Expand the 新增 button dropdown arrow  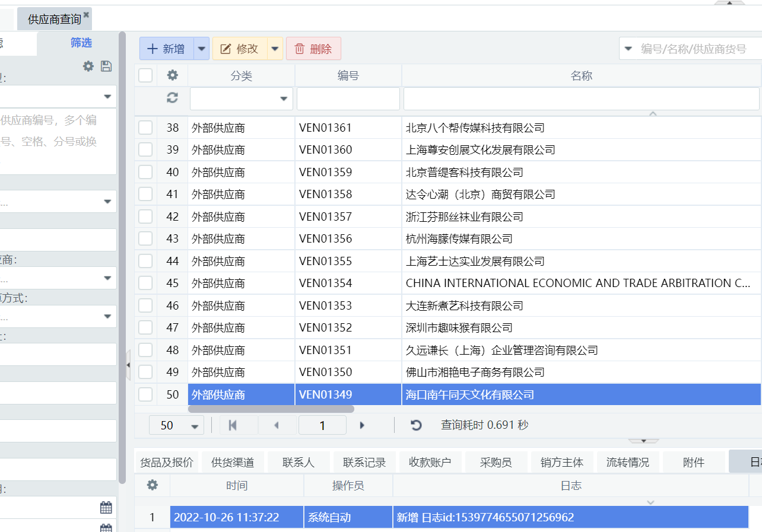202,49
